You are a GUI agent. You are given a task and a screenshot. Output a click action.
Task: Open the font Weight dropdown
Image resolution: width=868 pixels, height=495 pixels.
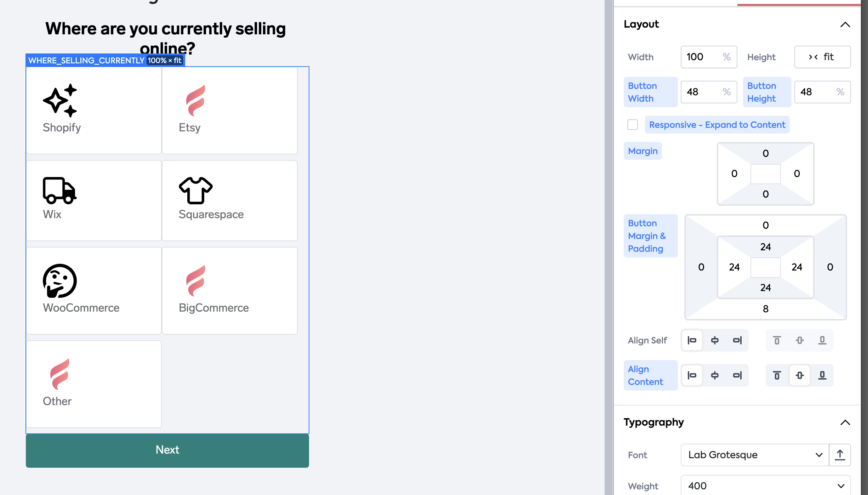[x=765, y=486]
